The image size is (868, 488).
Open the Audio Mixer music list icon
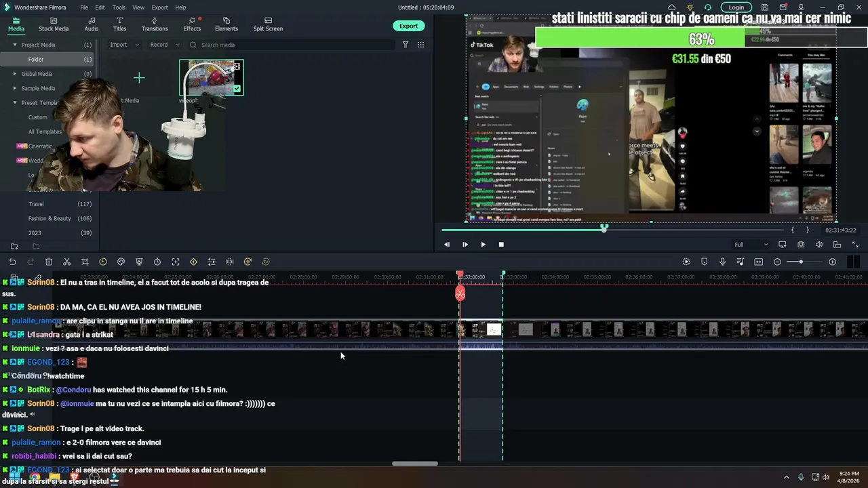pyautogui.click(x=741, y=262)
